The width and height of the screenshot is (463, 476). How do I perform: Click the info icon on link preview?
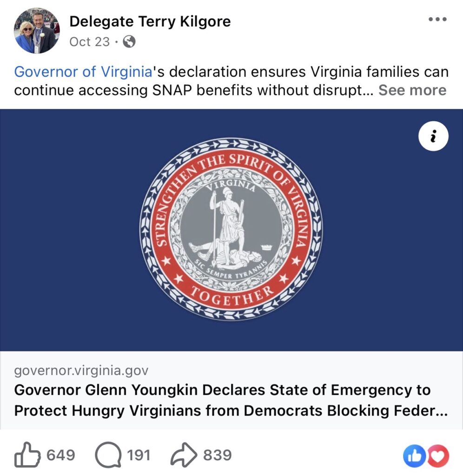pos(433,136)
